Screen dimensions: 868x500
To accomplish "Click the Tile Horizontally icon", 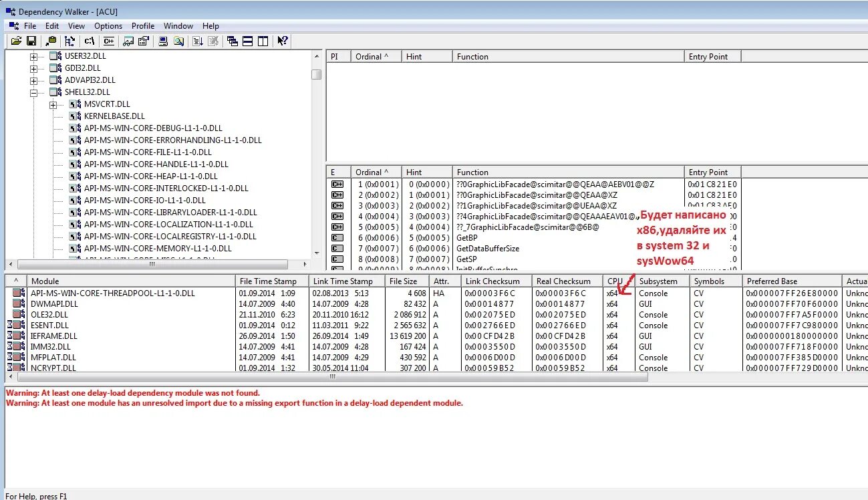I will 248,41.
